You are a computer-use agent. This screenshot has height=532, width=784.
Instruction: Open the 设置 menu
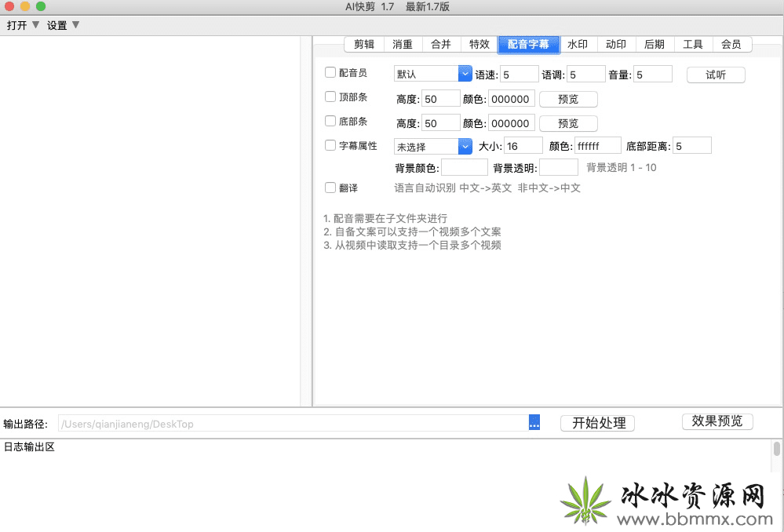click(x=63, y=25)
